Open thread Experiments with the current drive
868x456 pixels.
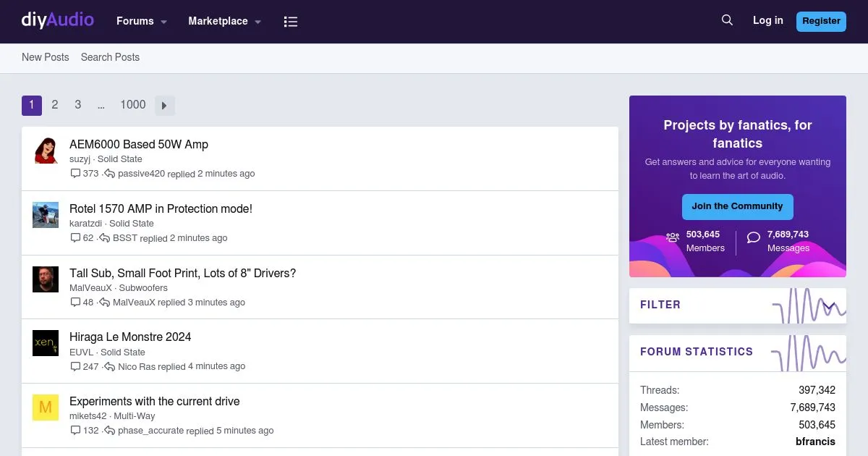tap(154, 401)
